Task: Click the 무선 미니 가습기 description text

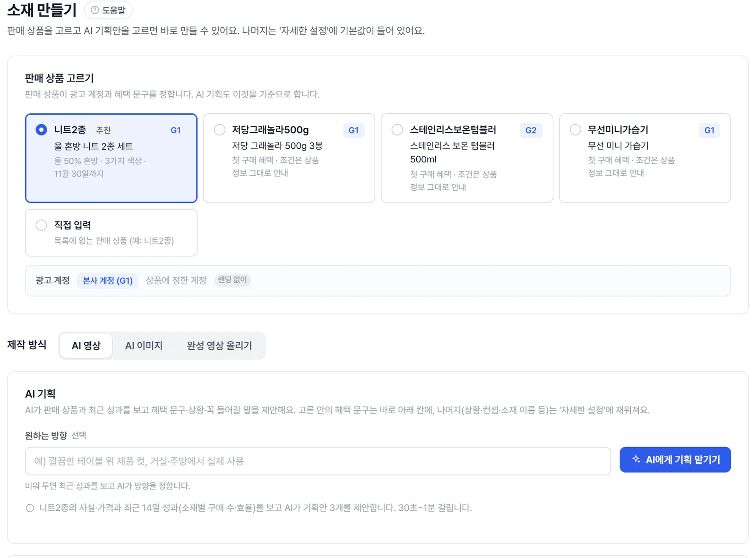Action: tap(618, 146)
